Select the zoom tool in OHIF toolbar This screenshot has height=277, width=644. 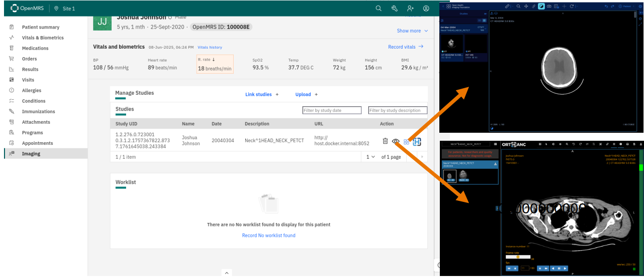[x=518, y=6]
